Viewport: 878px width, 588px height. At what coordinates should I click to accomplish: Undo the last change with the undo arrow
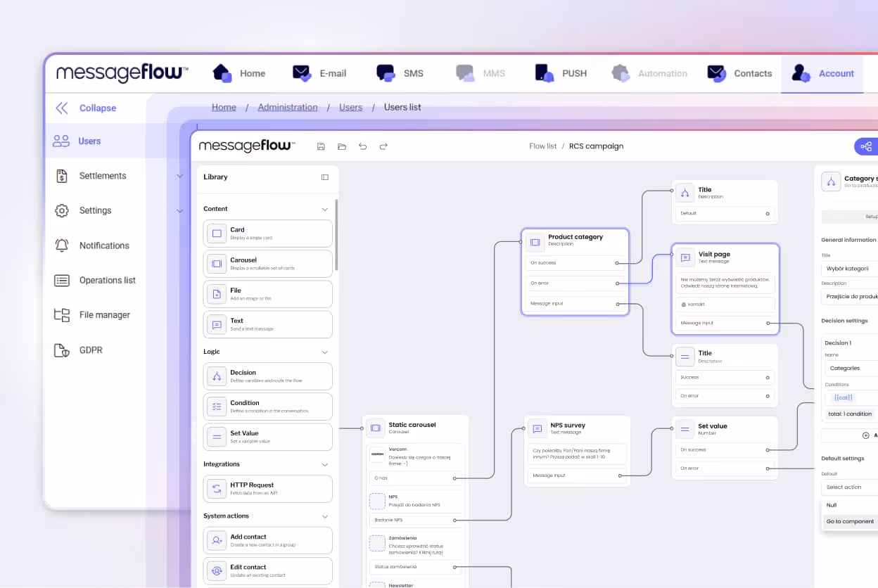point(363,146)
